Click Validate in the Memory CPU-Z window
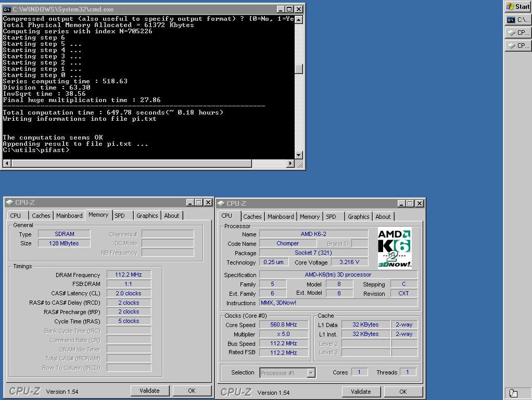The width and height of the screenshot is (532, 400). (x=149, y=391)
